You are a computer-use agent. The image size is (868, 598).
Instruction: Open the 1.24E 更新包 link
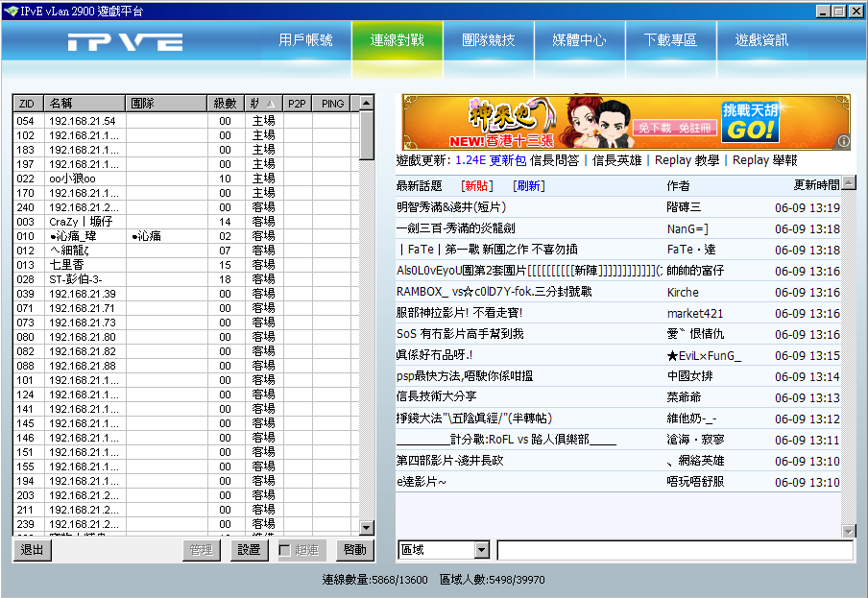pos(490,160)
